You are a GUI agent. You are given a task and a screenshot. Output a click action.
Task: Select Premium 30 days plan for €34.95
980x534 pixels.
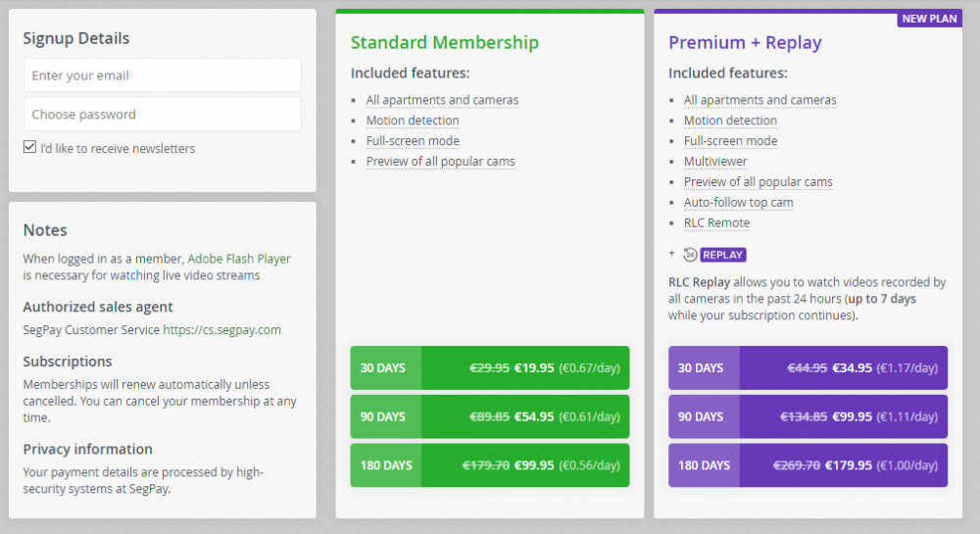(808, 368)
